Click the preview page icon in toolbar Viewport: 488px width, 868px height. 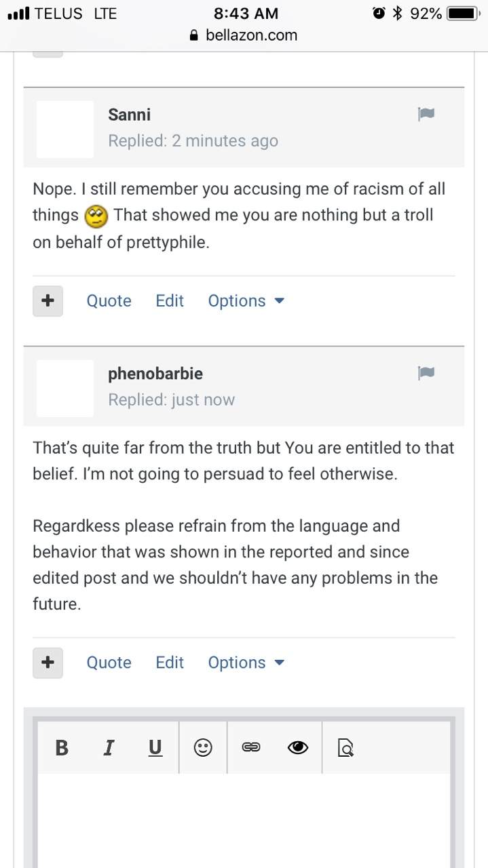[345, 747]
